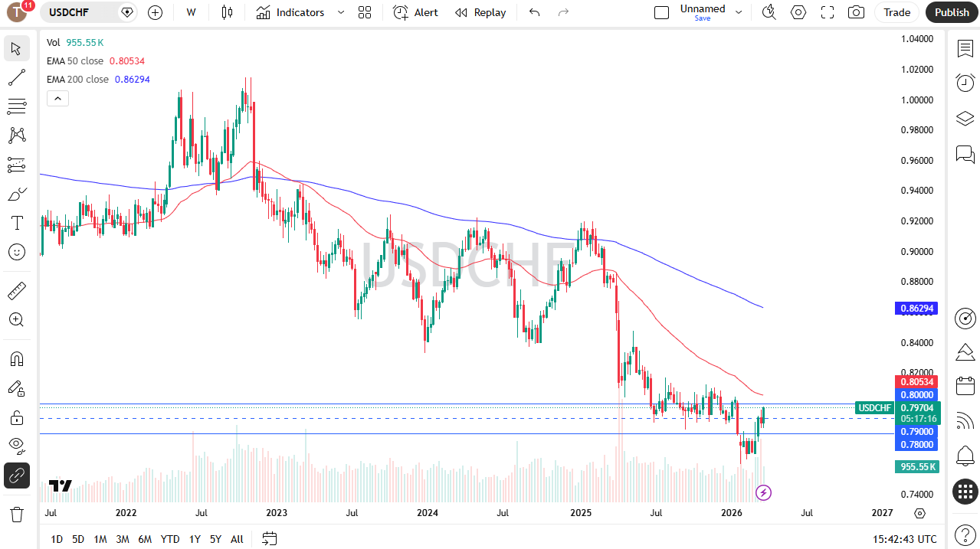Image resolution: width=980 pixels, height=549 pixels.
Task: Select the YTD range tab
Action: pyautogui.click(x=169, y=539)
